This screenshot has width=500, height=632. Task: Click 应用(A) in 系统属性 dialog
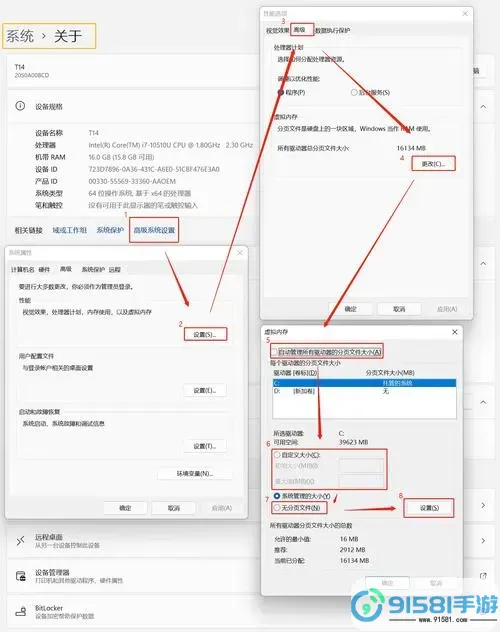pyautogui.click(x=222, y=508)
